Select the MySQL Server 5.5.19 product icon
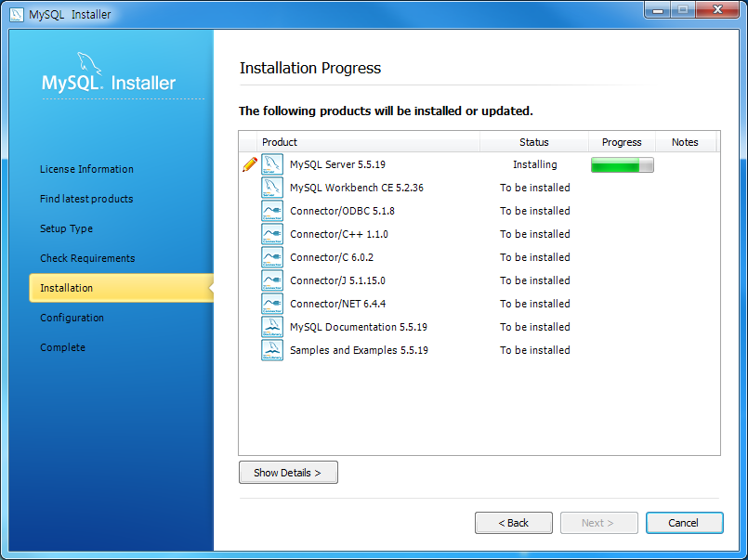748x560 pixels. [272, 164]
